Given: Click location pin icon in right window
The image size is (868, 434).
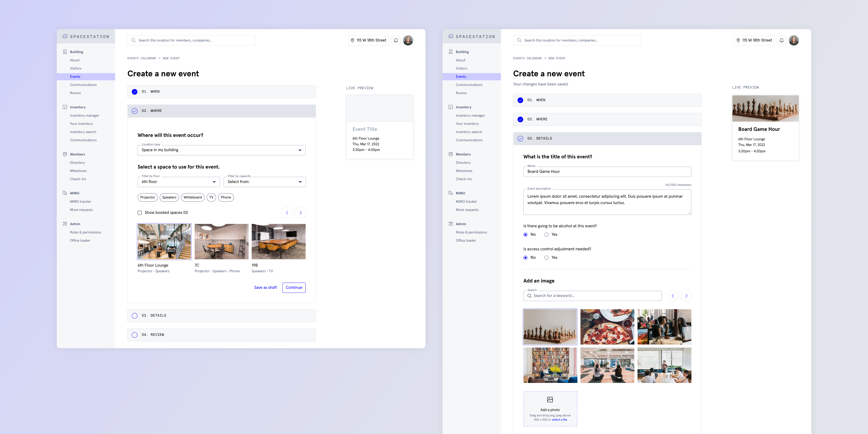Looking at the screenshot, I should click(x=738, y=40).
